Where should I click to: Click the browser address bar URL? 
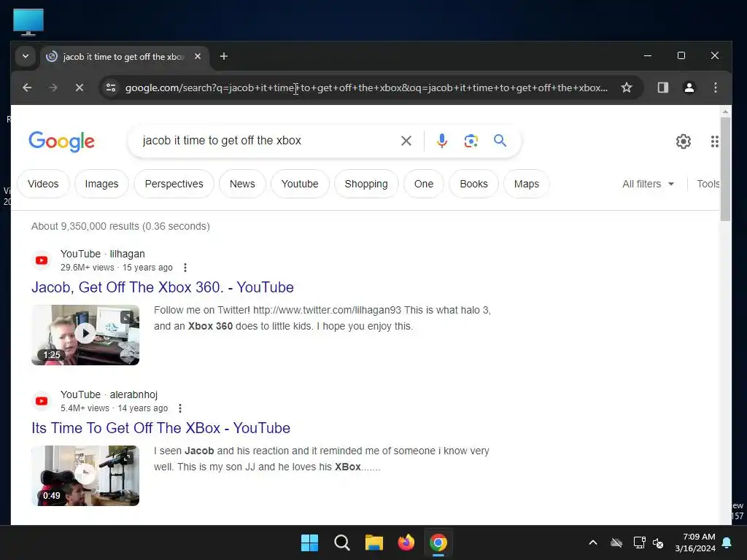(366, 87)
